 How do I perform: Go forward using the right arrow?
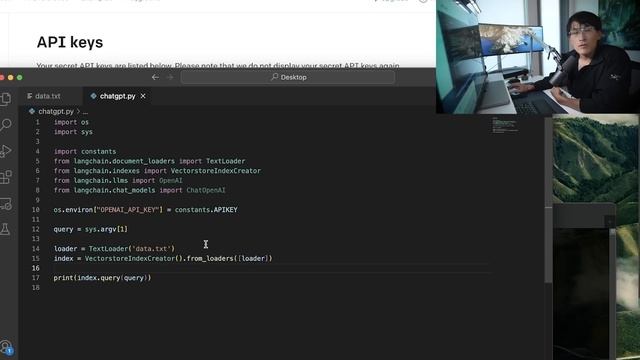click(x=170, y=77)
